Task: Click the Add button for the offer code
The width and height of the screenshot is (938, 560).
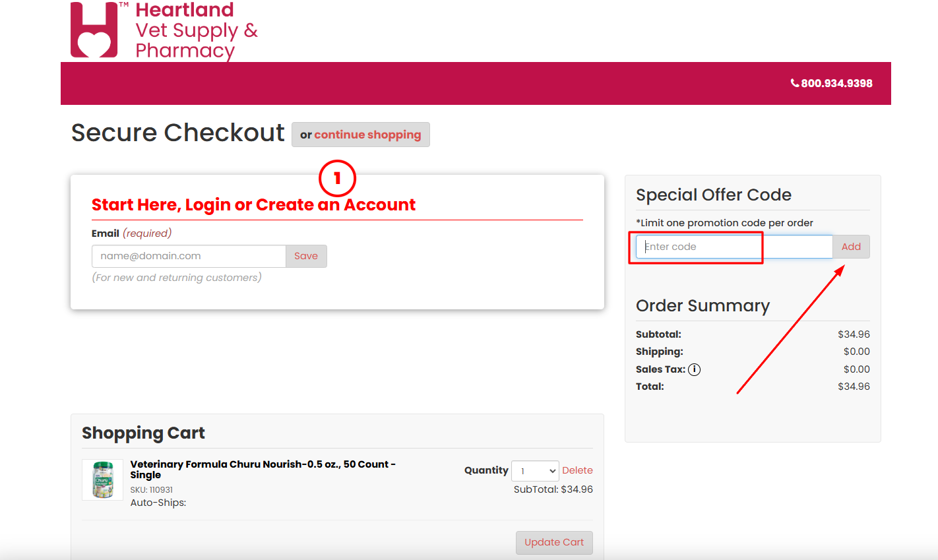Action: click(851, 246)
